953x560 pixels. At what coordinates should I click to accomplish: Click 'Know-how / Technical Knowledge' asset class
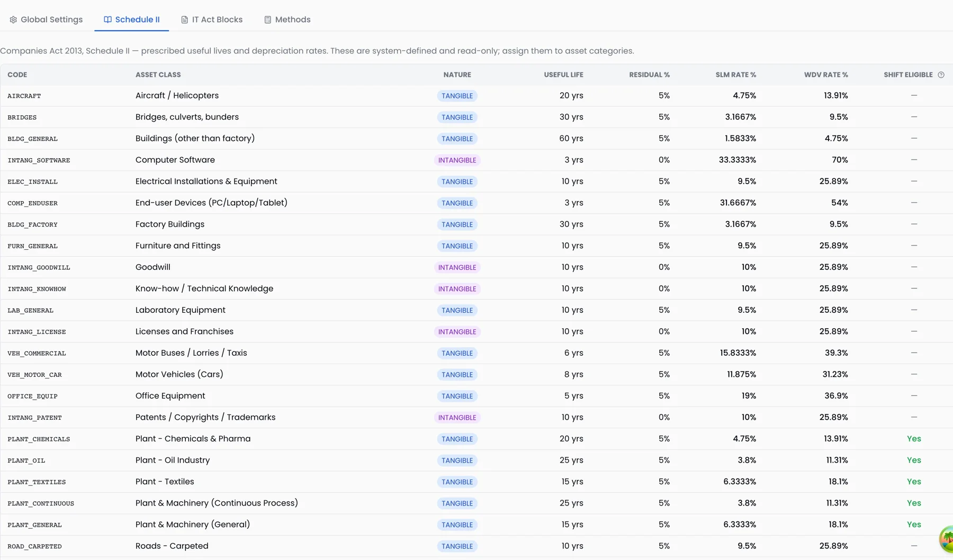(x=204, y=288)
